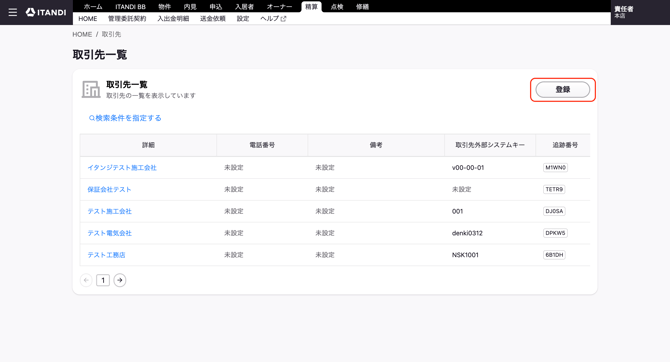Open the ヘルプ external link
This screenshot has height=362, width=670.
coord(273,18)
